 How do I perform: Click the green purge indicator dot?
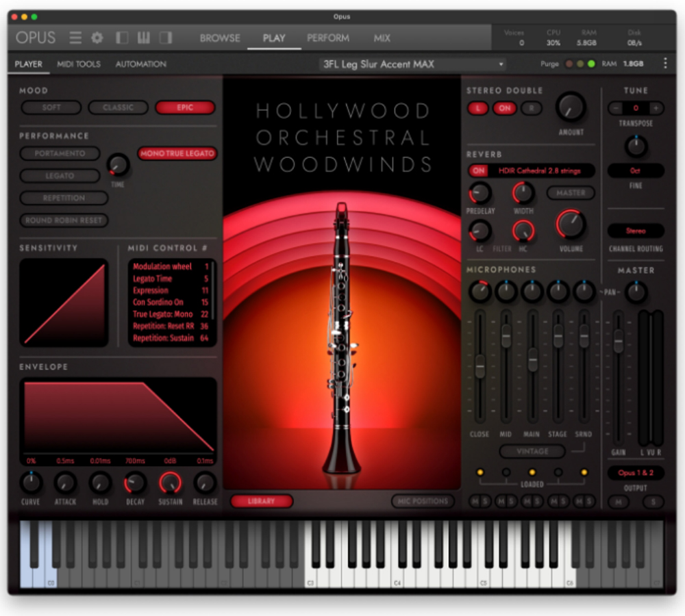pyautogui.click(x=591, y=64)
